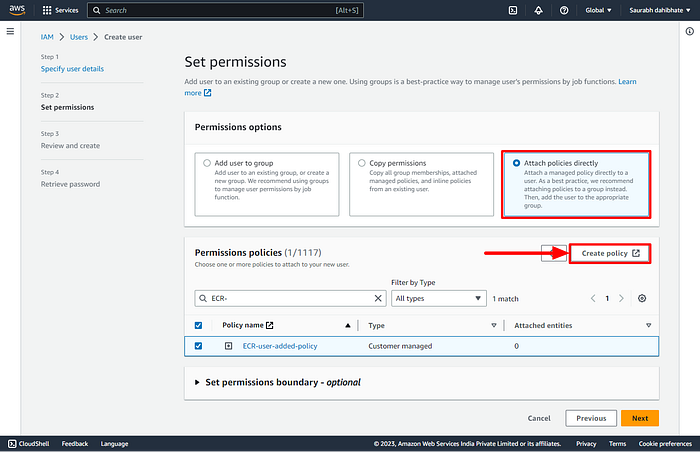Uncheck the ECR-user-added-policy checkbox
Image resolution: width=700 pixels, height=452 pixels.
coord(198,346)
